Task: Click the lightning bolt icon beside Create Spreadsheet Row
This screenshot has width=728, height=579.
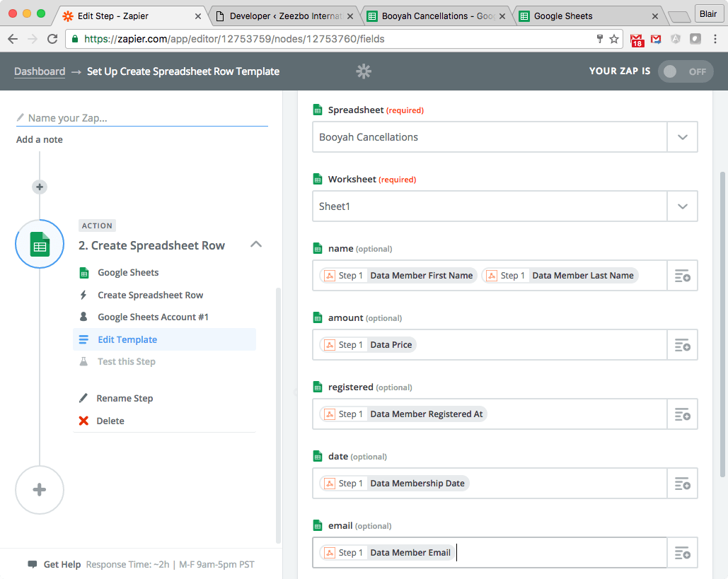Action: pyautogui.click(x=83, y=295)
